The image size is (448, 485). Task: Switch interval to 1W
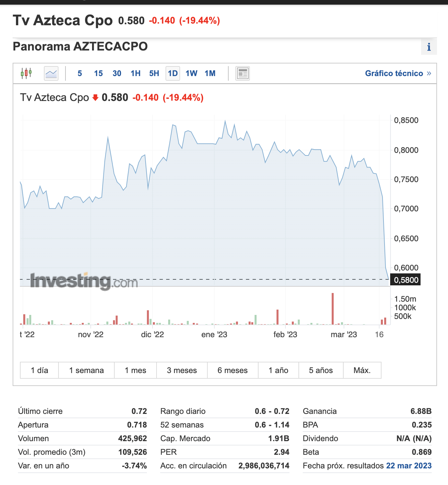[191, 73]
